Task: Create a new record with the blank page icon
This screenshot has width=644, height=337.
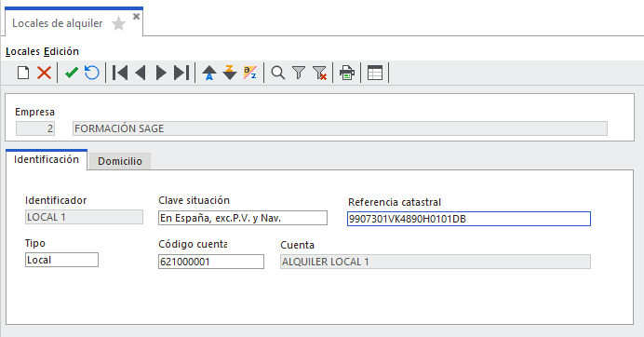Action: [23, 73]
